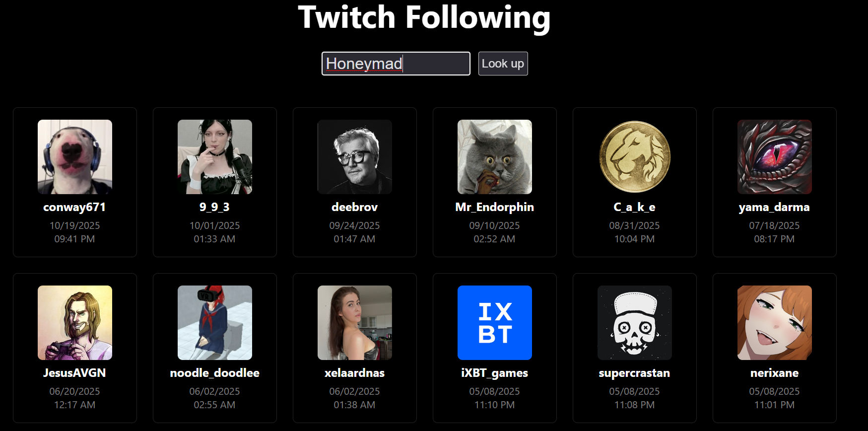
Task: Open the iXBT_games name link
Action: [495, 373]
